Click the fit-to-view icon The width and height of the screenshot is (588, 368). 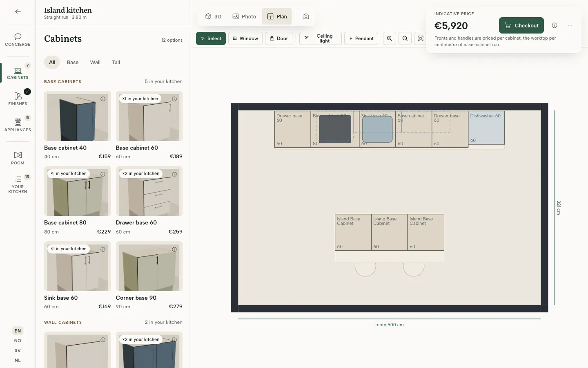coord(421,38)
